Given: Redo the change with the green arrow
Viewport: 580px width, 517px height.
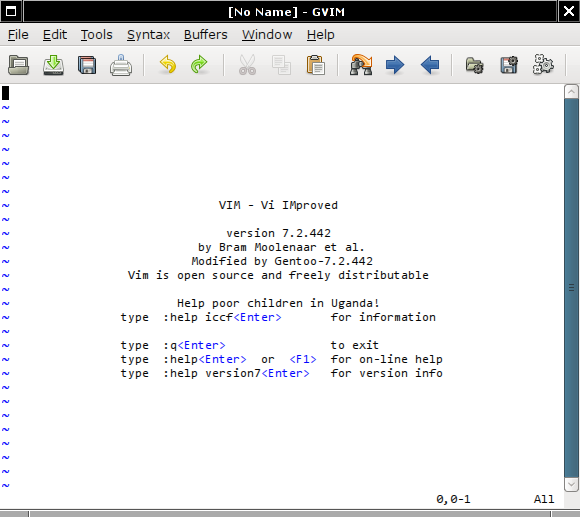Looking at the screenshot, I should (x=199, y=65).
